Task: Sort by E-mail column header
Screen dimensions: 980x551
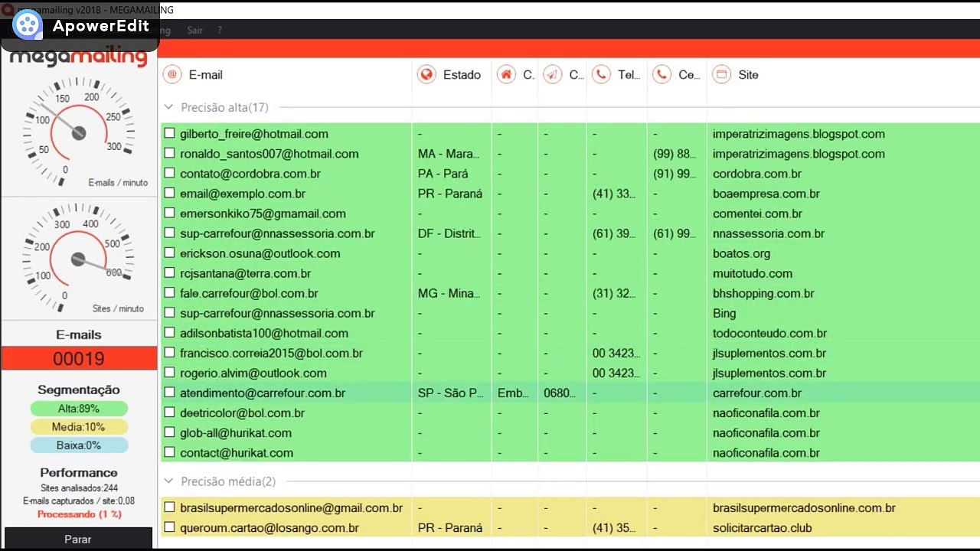Action: coord(206,74)
